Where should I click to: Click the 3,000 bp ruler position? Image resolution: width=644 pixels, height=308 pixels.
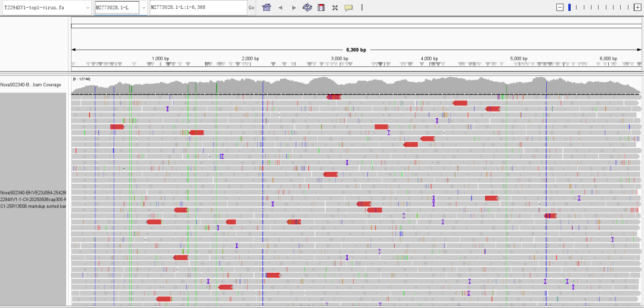(339, 58)
